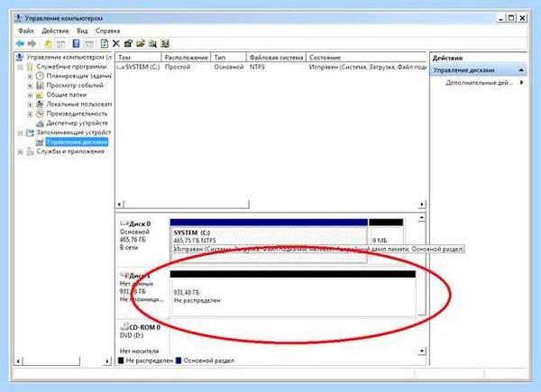Viewport: 541px width, 392px height.
Task: Expand Локальные пользователи node
Action: pos(30,105)
